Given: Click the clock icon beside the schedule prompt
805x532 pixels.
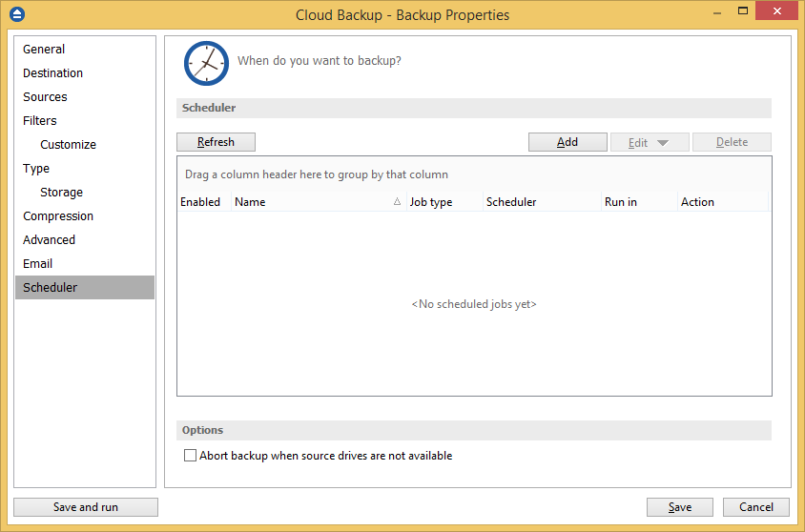Looking at the screenshot, I should click(206, 63).
